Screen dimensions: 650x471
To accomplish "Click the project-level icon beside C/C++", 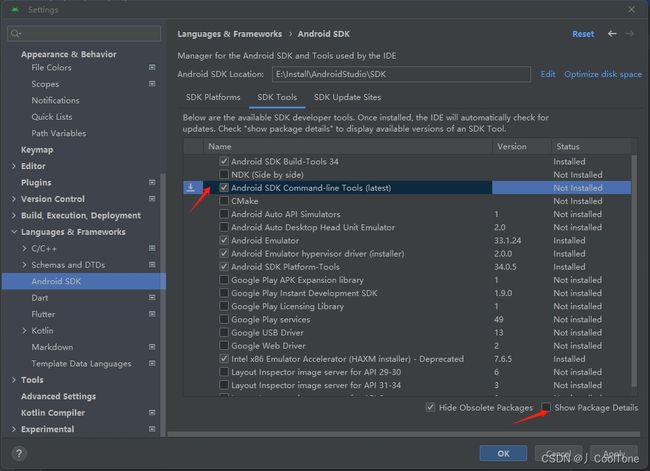I will coord(152,248).
